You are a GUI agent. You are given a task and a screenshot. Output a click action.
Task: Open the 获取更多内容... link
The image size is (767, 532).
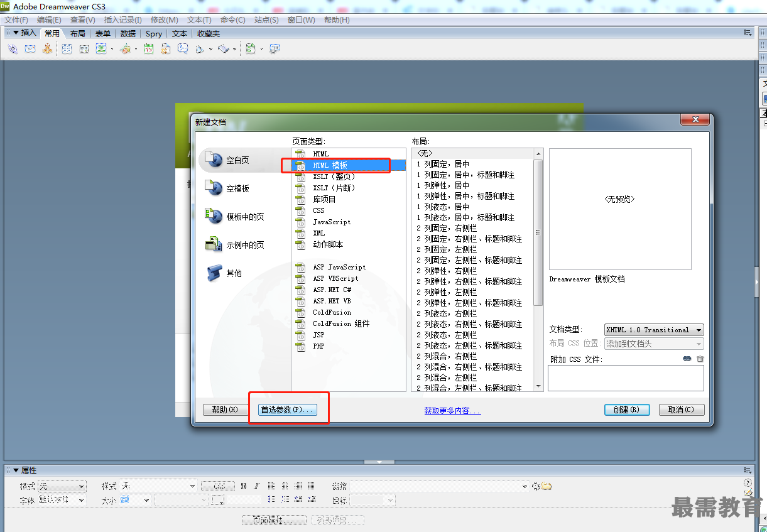point(452,411)
